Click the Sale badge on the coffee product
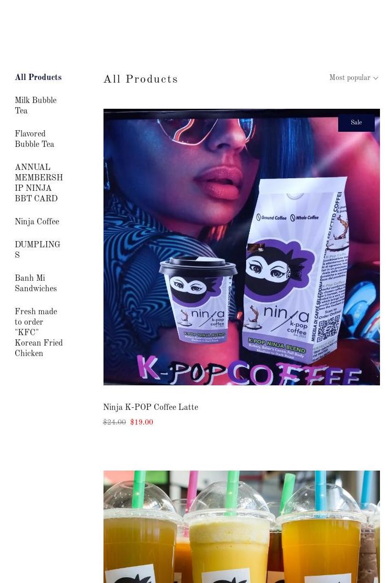 [x=356, y=122]
